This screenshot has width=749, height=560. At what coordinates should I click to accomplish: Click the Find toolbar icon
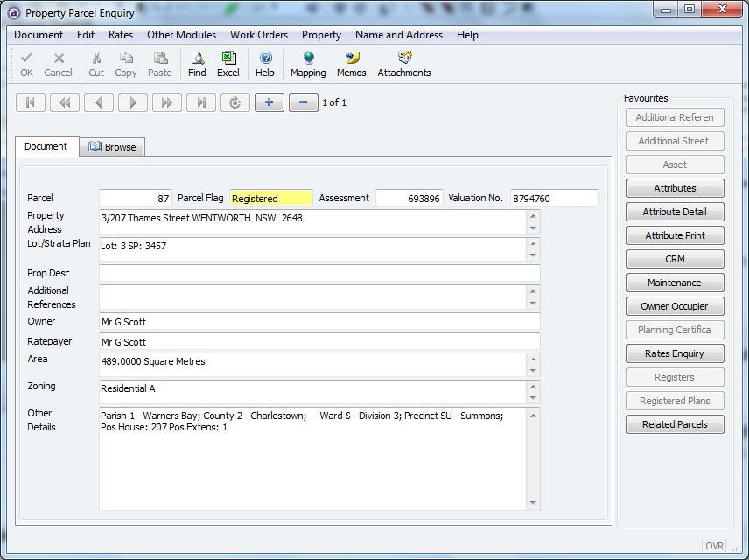point(197,64)
